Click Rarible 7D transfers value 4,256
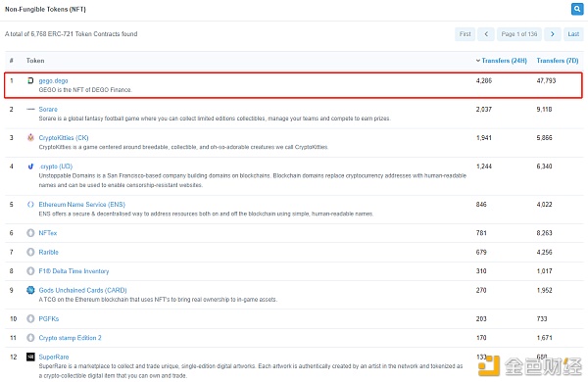Image resolution: width=588 pixels, height=382 pixels. coord(544,252)
